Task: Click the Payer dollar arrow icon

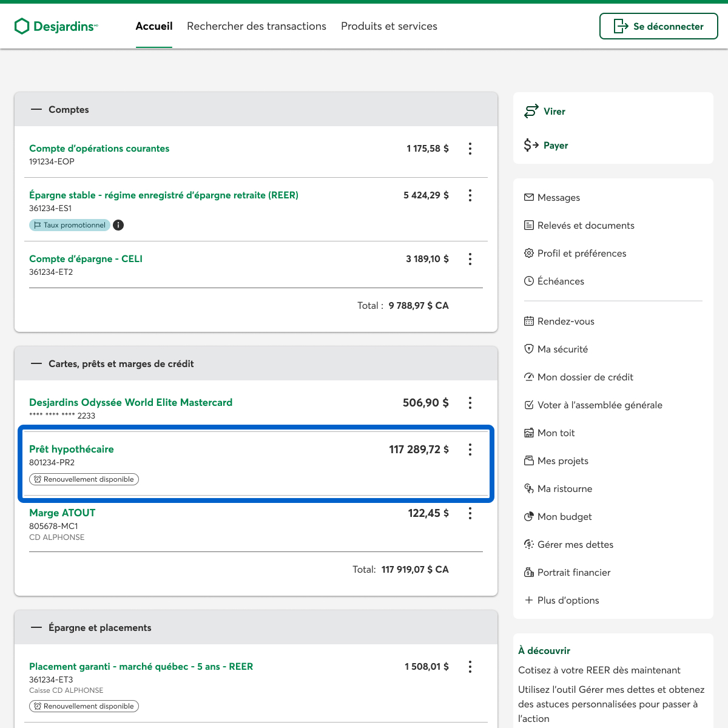Action: click(x=531, y=145)
